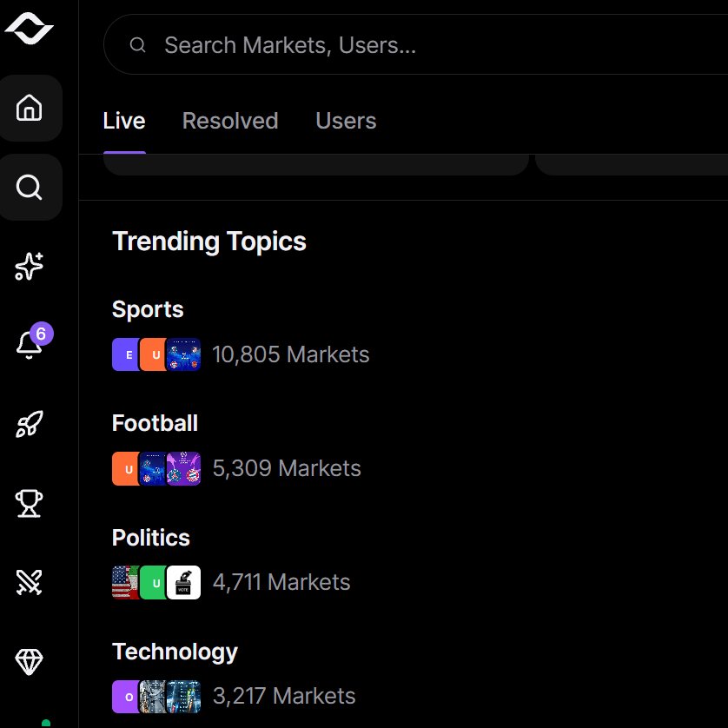Viewport: 728px width, 728px height.
Task: Click the purple O avatar under Technology
Action: pos(126,697)
